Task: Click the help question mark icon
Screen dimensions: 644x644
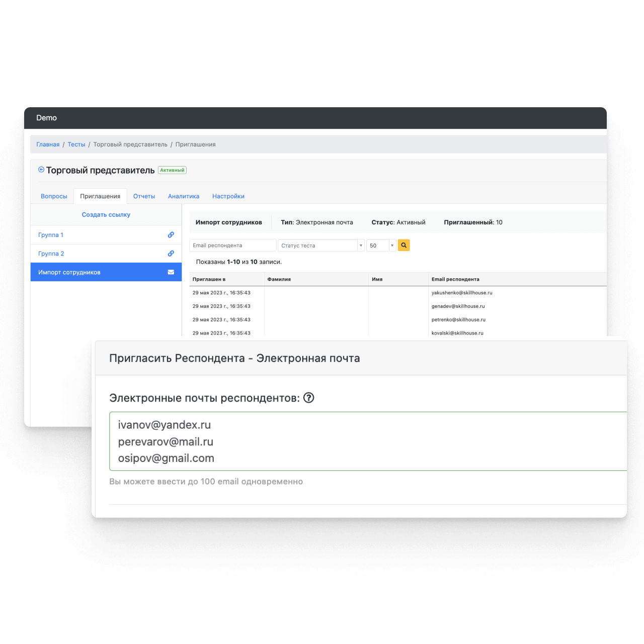Action: (309, 398)
